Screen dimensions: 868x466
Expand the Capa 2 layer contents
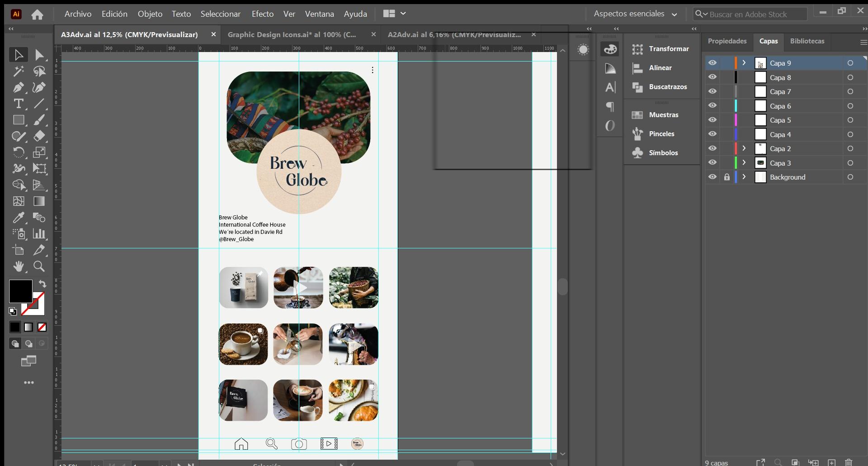pos(744,148)
